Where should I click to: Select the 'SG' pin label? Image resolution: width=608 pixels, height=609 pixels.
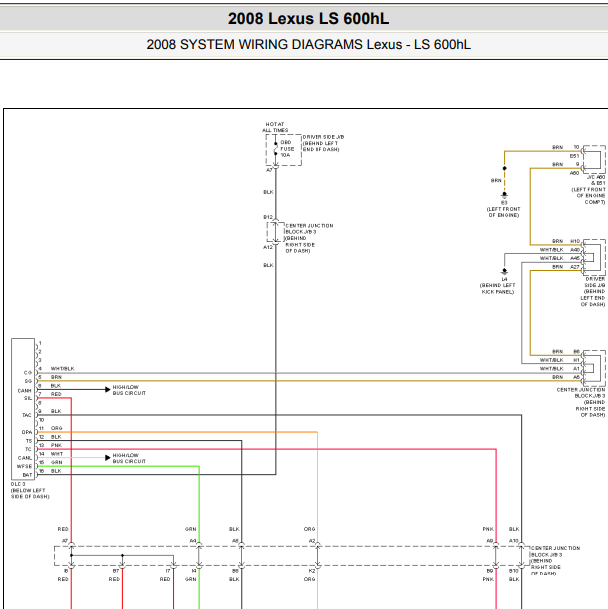(28, 381)
